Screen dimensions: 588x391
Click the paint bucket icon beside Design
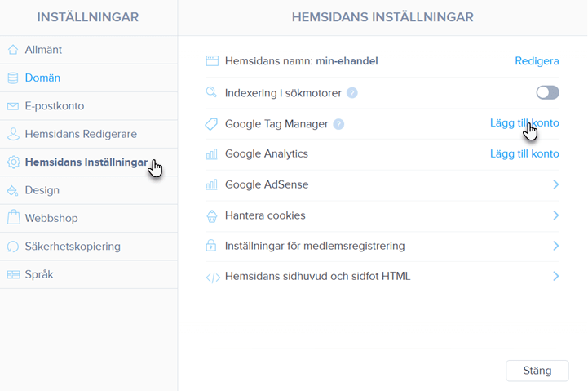13,190
